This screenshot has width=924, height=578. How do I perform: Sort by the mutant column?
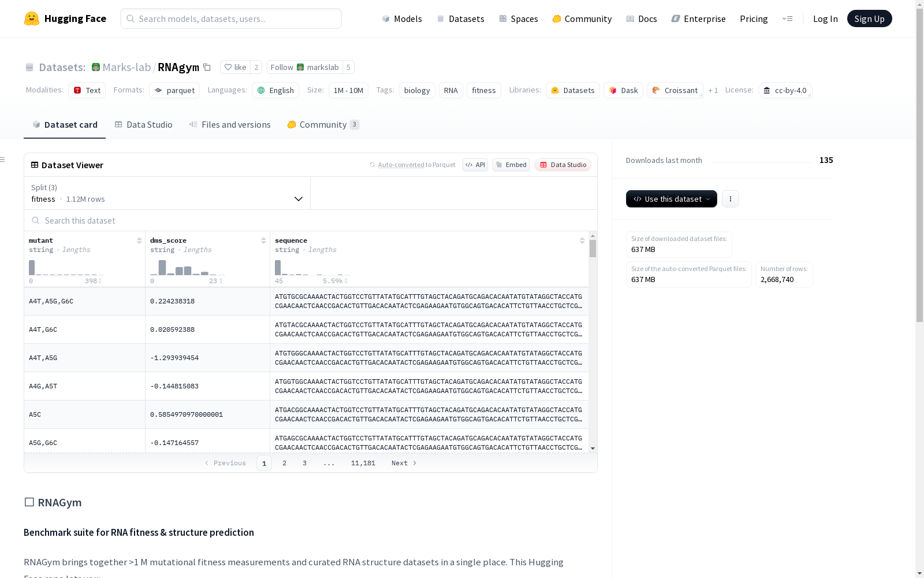pyautogui.click(x=139, y=240)
